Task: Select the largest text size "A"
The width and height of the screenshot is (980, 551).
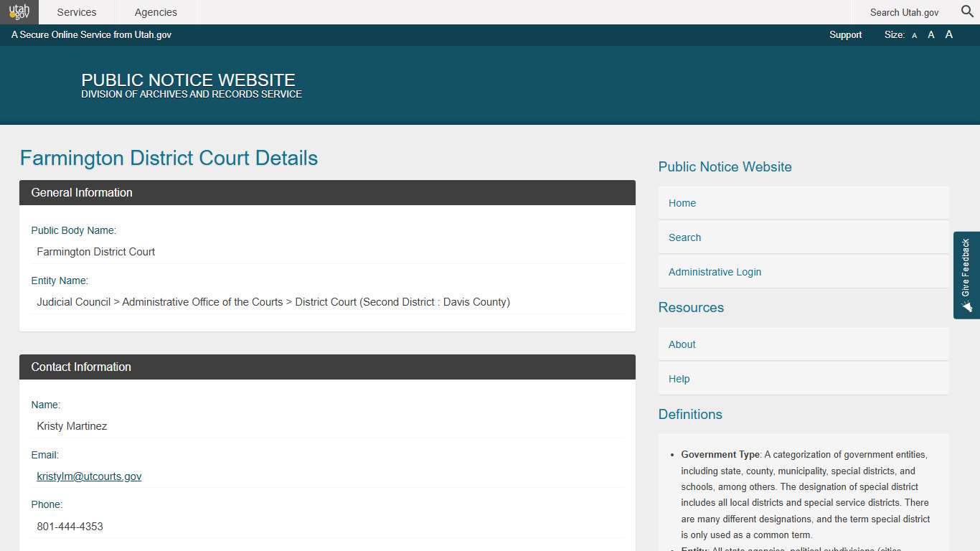Action: (948, 34)
